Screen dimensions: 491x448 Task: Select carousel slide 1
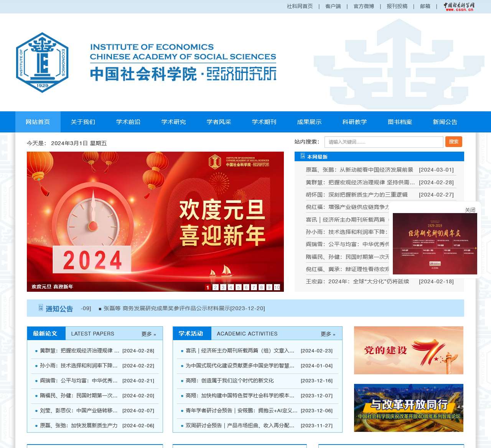pyautogui.click(x=208, y=287)
